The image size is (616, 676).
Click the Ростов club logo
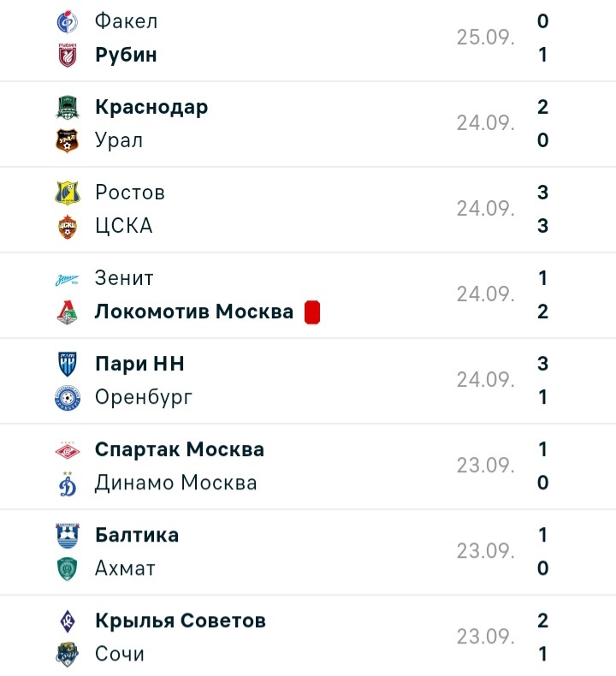[67, 193]
